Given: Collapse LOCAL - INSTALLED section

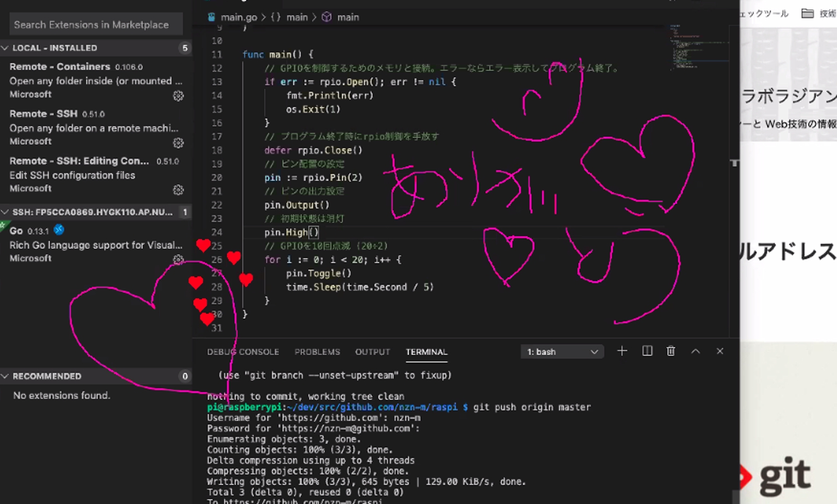Looking at the screenshot, I should pyautogui.click(x=5, y=48).
